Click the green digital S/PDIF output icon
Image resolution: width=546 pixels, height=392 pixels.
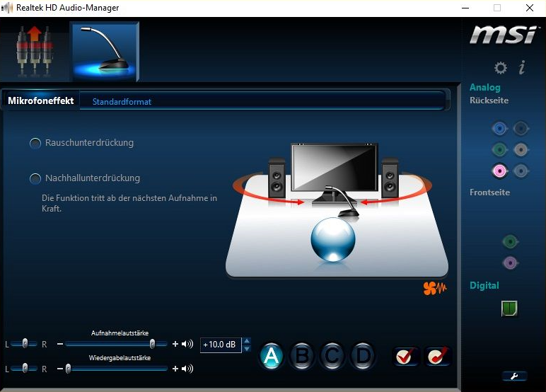pos(509,309)
